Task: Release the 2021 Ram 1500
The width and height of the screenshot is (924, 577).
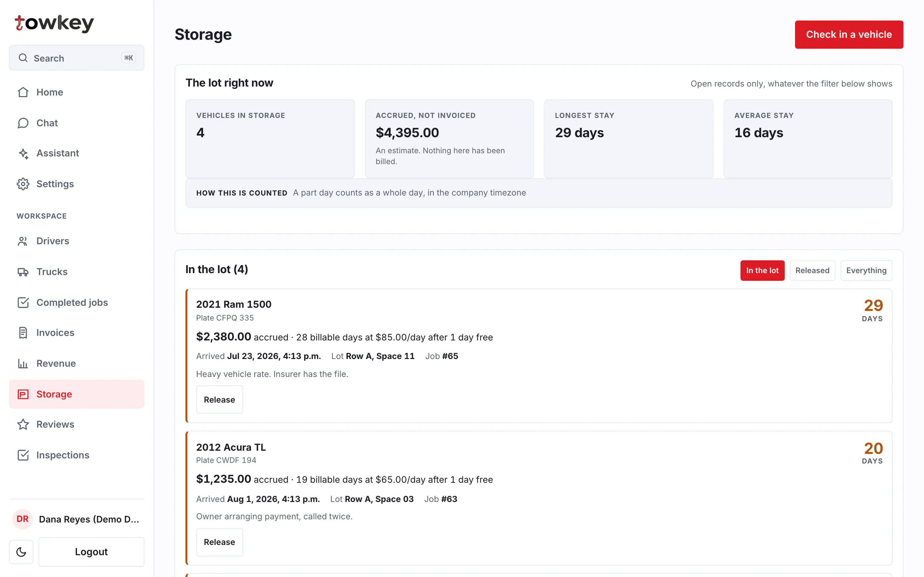Action: pos(219,399)
